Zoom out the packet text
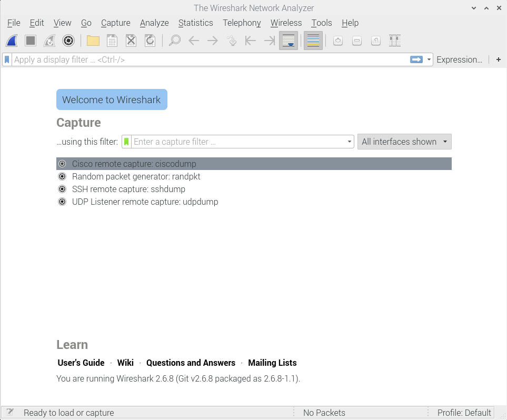 (x=357, y=41)
